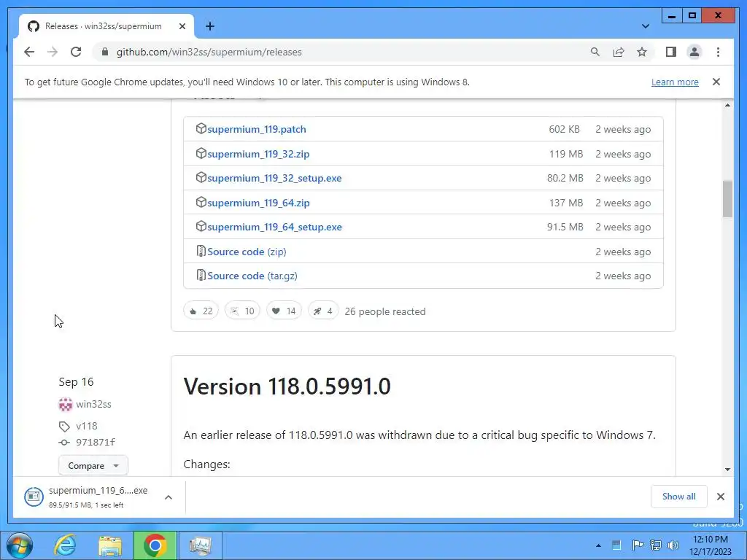Click the lock icon in address bar
This screenshot has height=560, width=747.
[105, 52]
